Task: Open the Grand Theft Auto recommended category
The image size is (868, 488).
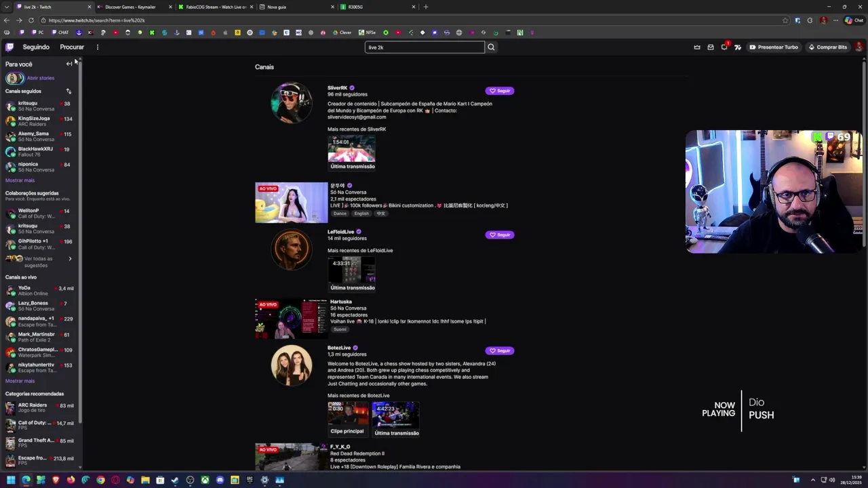Action: tap(41, 443)
